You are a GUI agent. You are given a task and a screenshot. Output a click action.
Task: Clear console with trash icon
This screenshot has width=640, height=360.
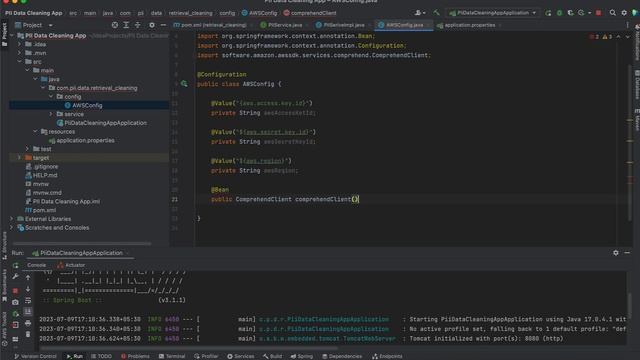(28, 335)
